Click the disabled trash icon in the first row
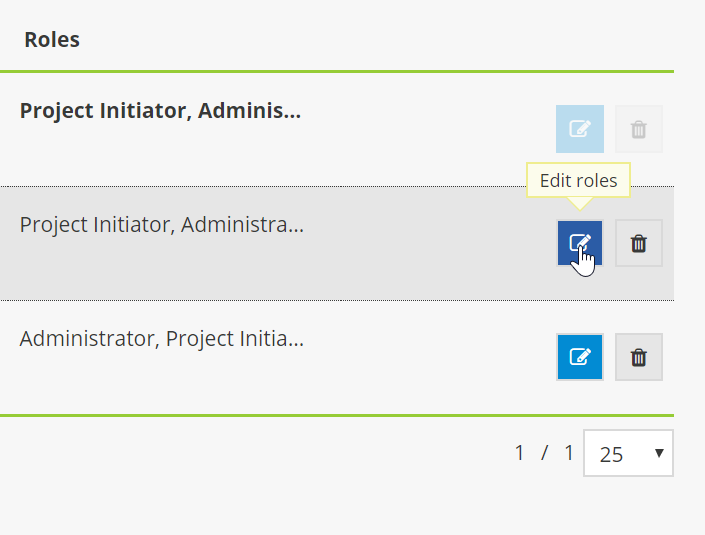 [639, 129]
